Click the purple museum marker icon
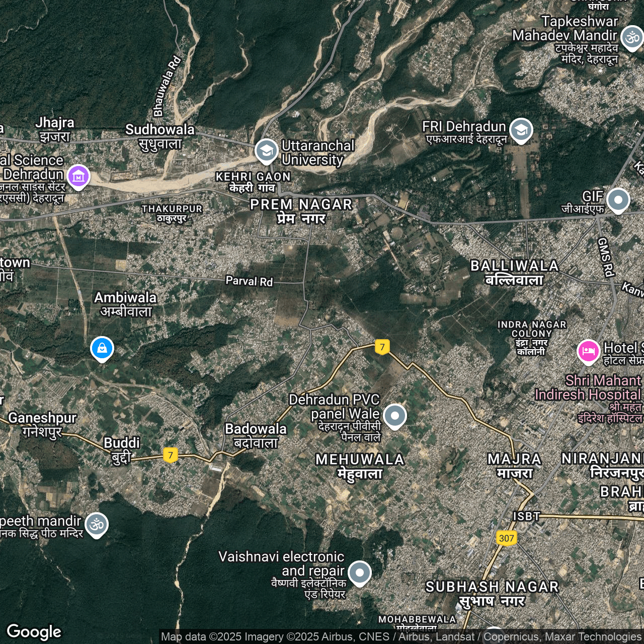 tap(78, 177)
